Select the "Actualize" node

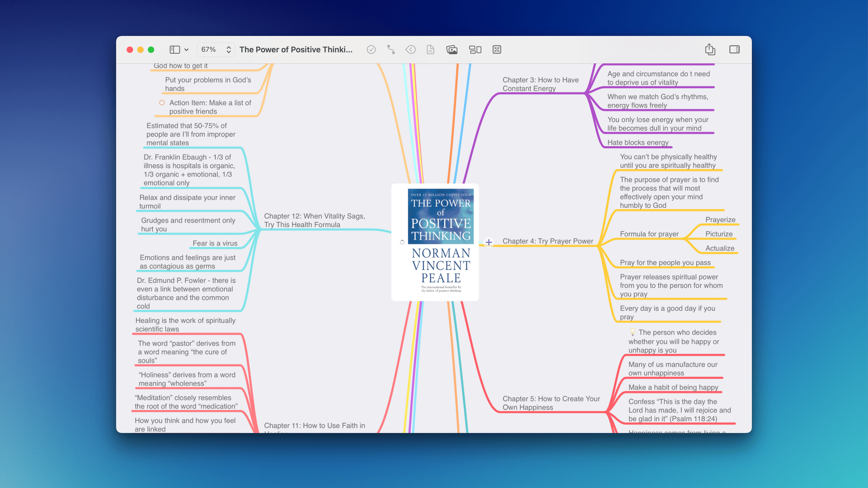(x=720, y=249)
